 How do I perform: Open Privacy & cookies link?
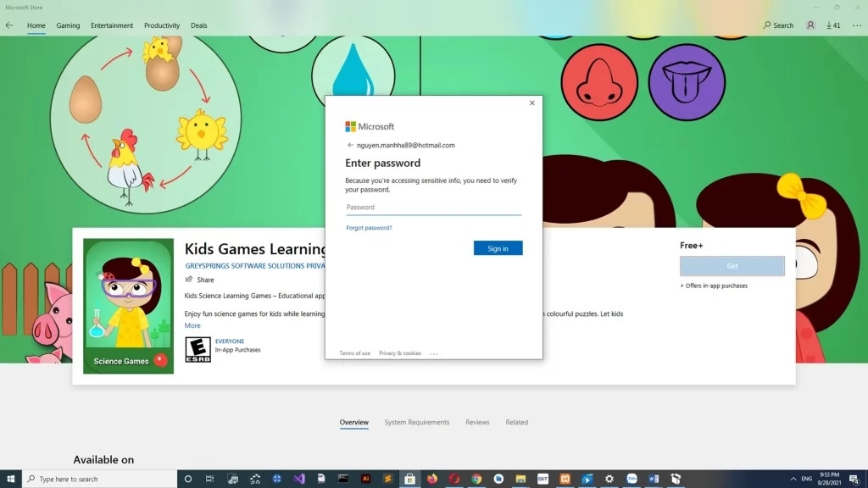[x=400, y=353]
